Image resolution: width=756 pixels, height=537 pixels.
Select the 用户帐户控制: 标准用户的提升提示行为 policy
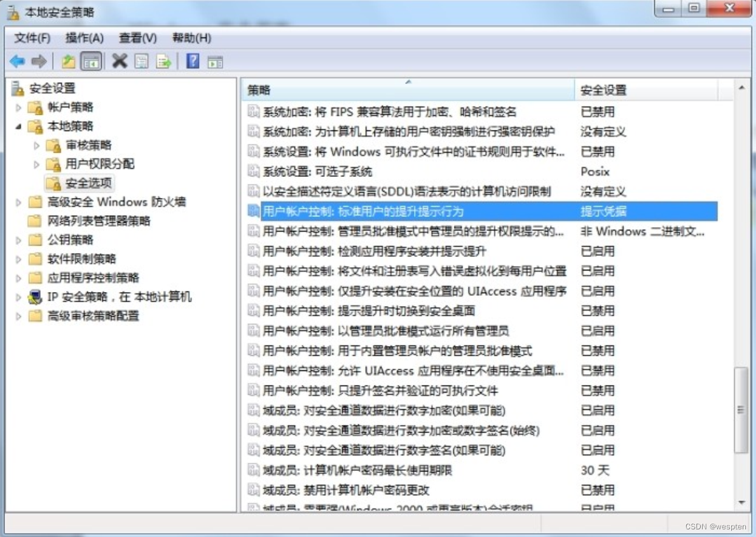click(x=482, y=211)
